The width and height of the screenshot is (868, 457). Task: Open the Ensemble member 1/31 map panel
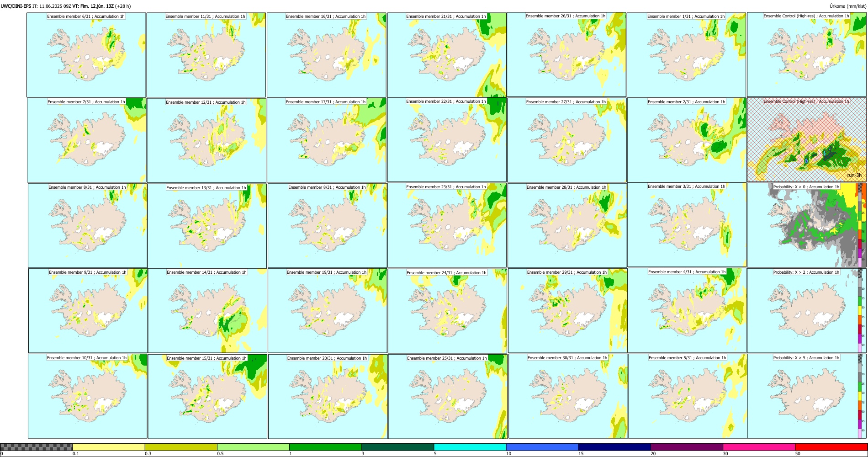pos(687,55)
